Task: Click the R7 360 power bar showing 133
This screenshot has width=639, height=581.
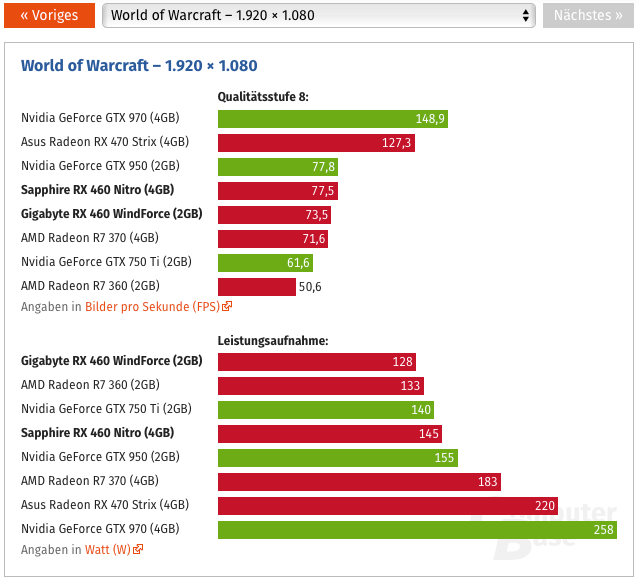Action: point(321,386)
